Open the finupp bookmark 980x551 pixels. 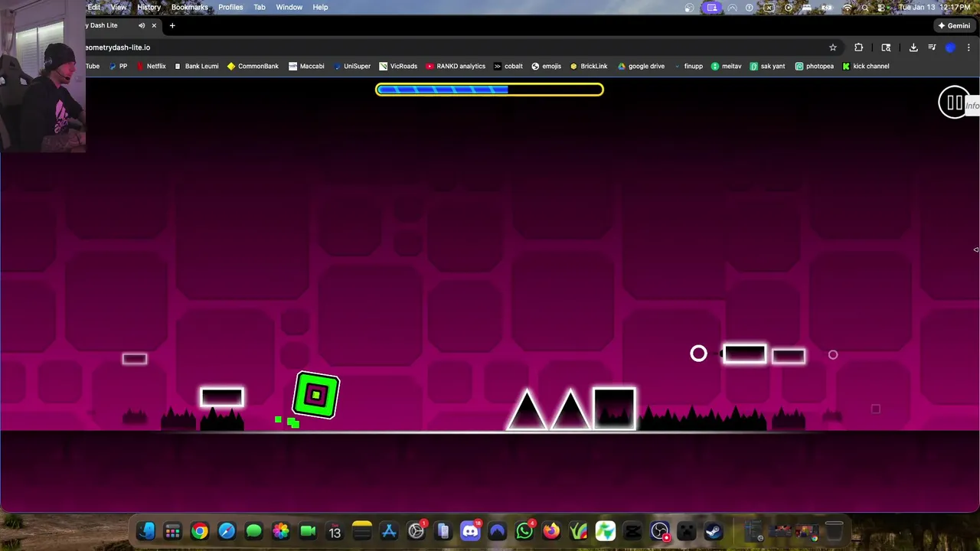click(x=688, y=66)
